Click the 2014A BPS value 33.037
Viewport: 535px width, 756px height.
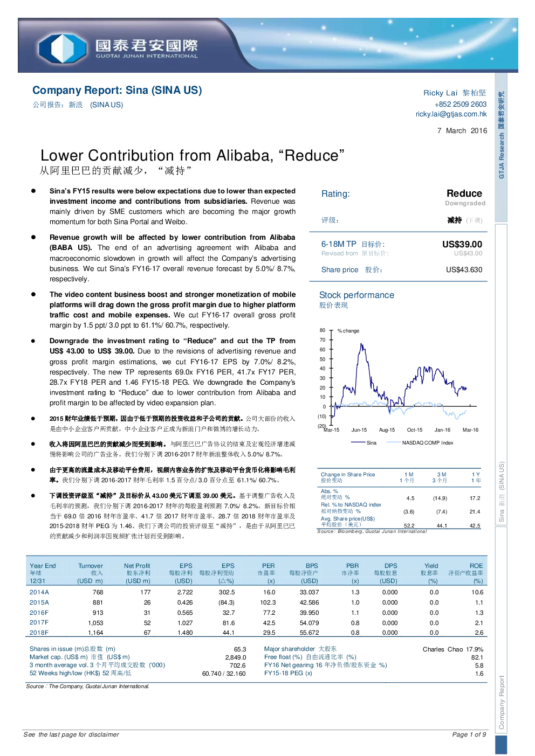click(310, 592)
